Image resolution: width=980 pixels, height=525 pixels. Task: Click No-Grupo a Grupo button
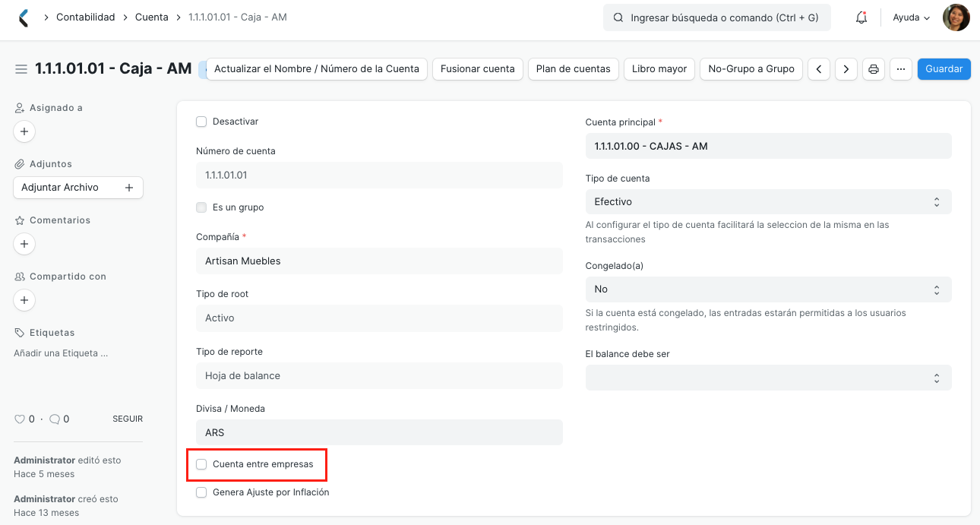click(x=751, y=68)
